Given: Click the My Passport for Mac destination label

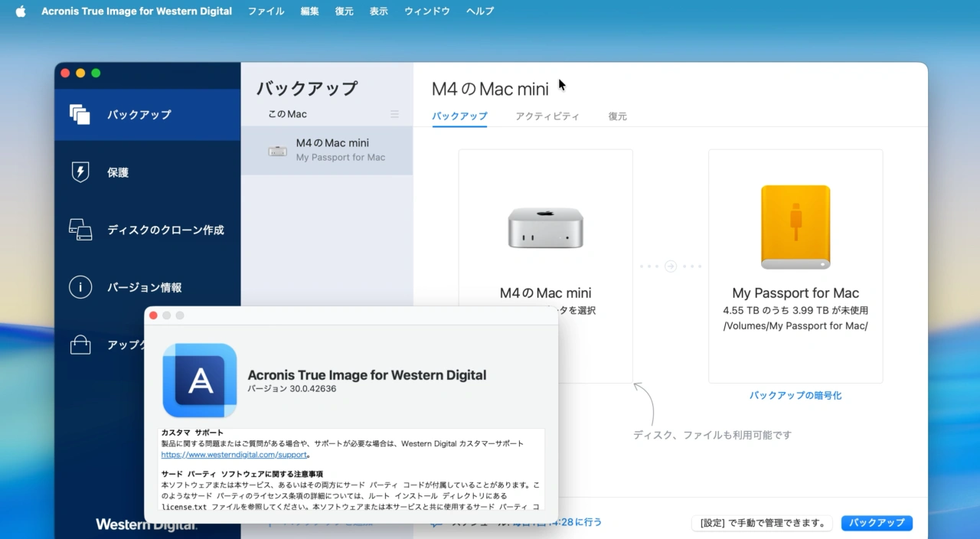Looking at the screenshot, I should pos(795,293).
